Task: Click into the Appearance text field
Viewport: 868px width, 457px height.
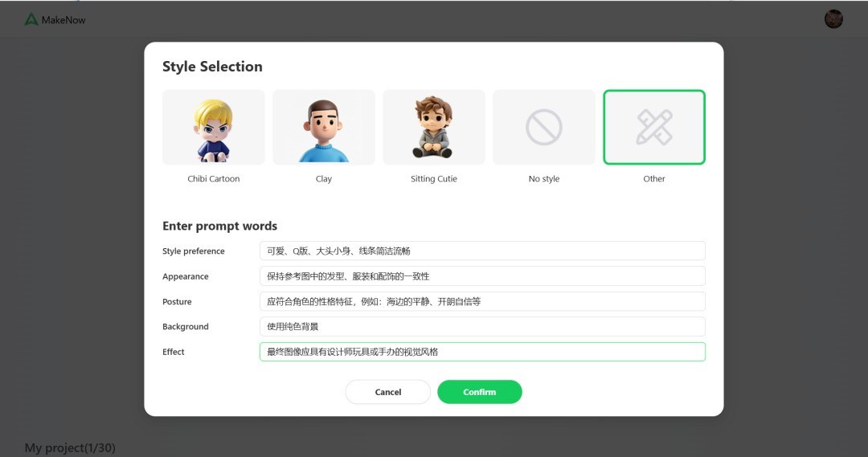Action: coord(482,276)
